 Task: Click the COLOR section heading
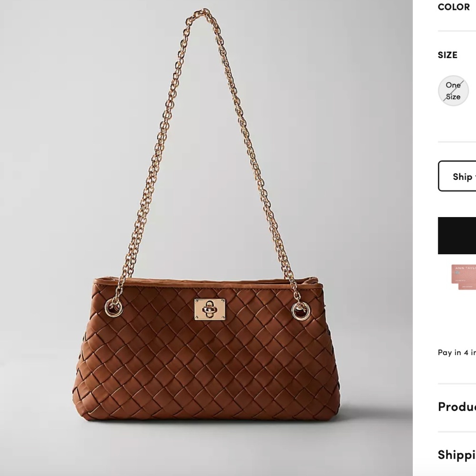click(453, 7)
